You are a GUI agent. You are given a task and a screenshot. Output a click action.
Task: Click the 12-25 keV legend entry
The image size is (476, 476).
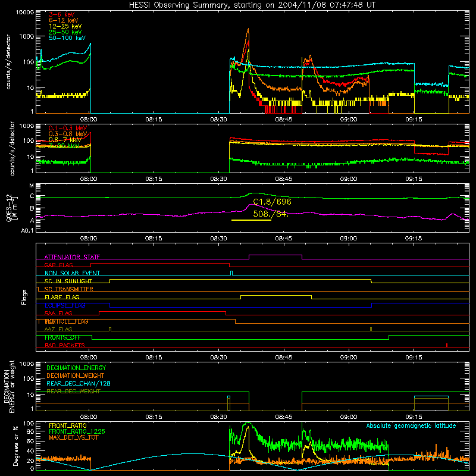tap(65, 26)
